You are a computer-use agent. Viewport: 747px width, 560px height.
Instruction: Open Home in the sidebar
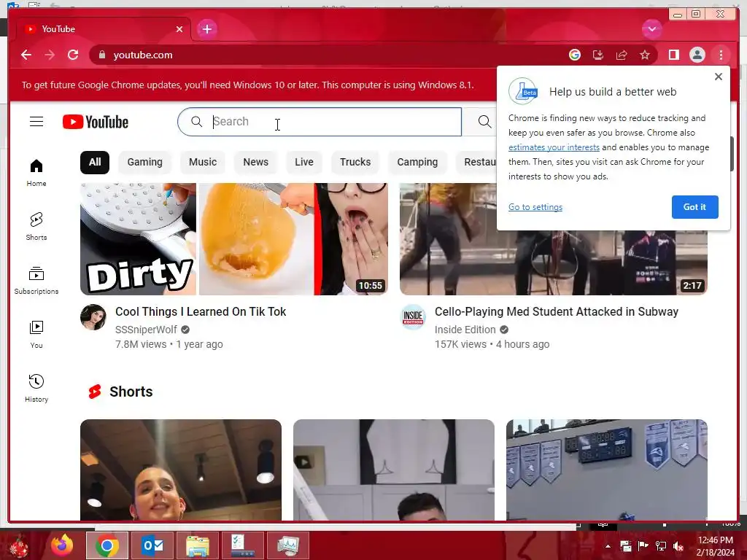pos(36,172)
